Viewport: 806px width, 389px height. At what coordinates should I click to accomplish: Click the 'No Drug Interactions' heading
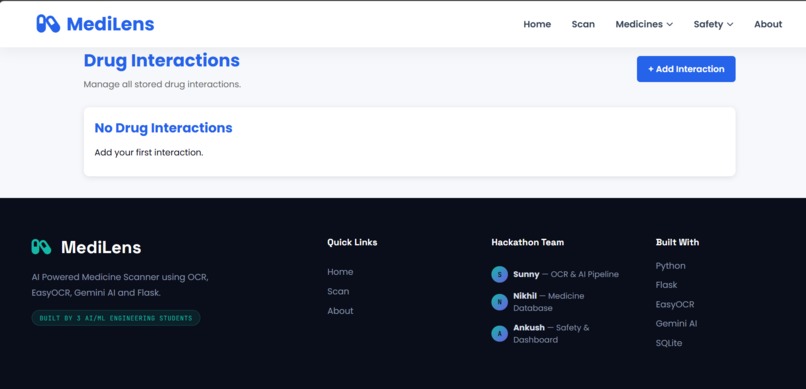tap(163, 128)
